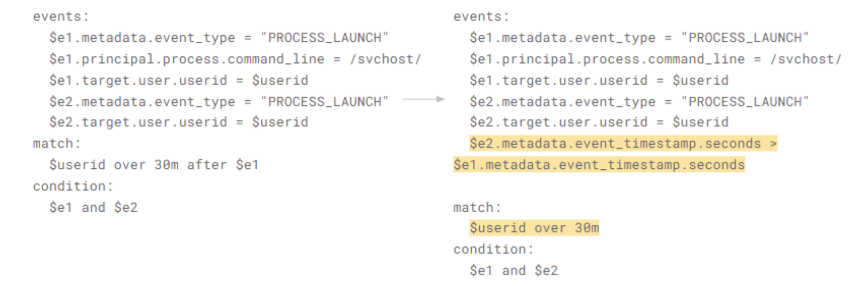The width and height of the screenshot is (868, 285).
Task: Click left /svchost/ command_line regex
Action: (386, 59)
